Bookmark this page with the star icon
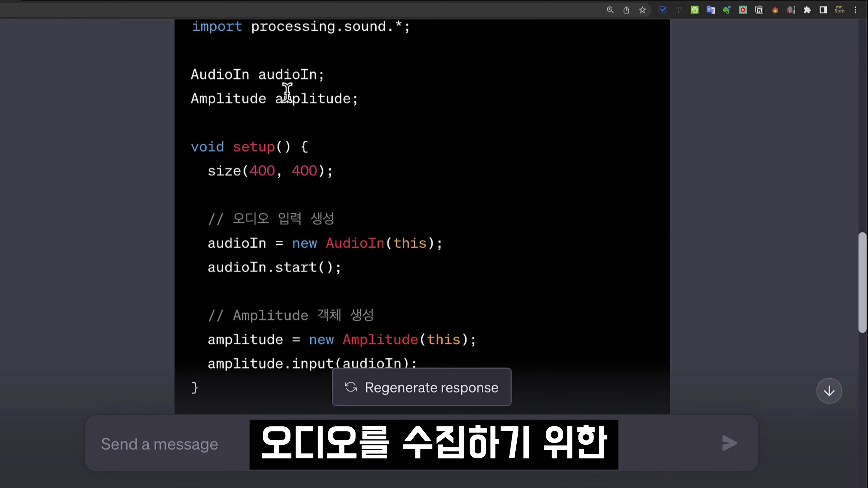Screen dimensions: 868x488 642,10
